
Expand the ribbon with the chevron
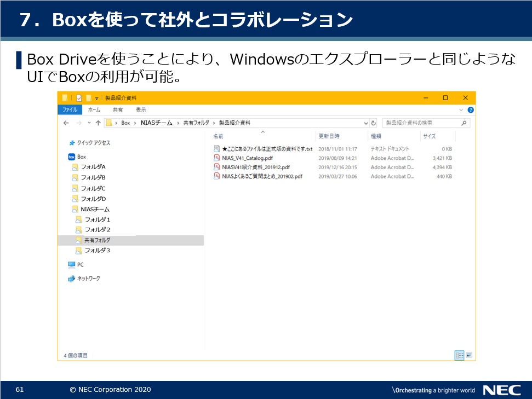coord(461,110)
